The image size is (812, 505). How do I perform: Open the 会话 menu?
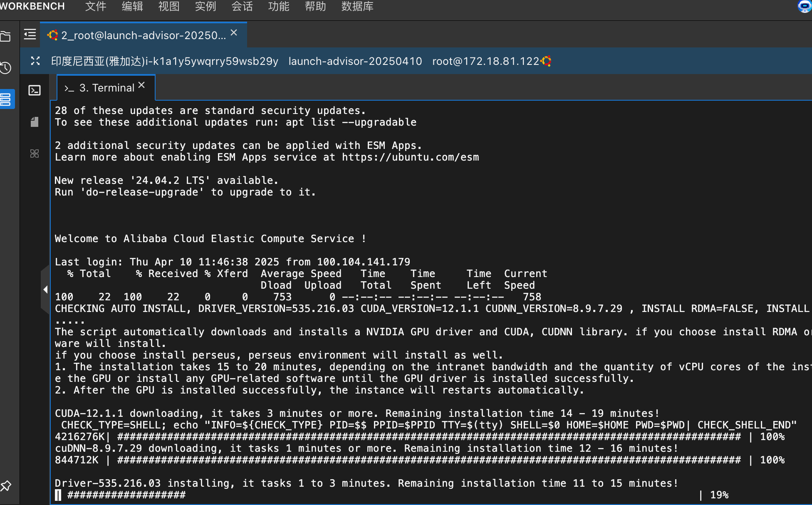(x=242, y=6)
